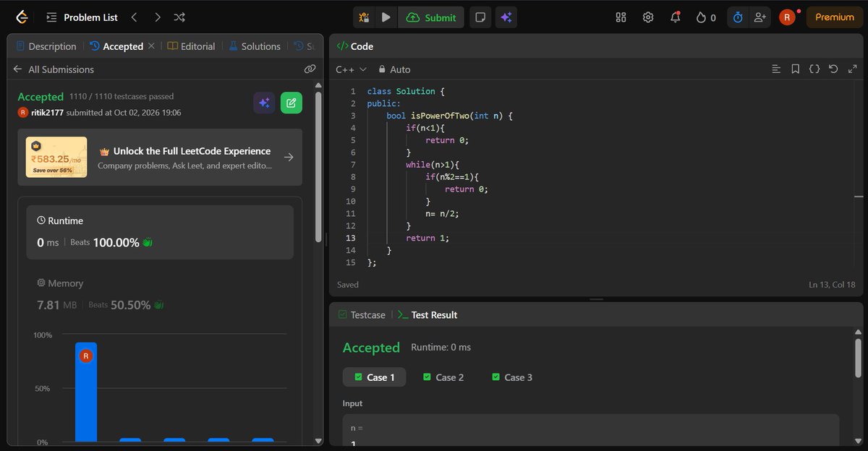Click the 'return 1;' code line
The width and height of the screenshot is (868, 451).
(427, 238)
